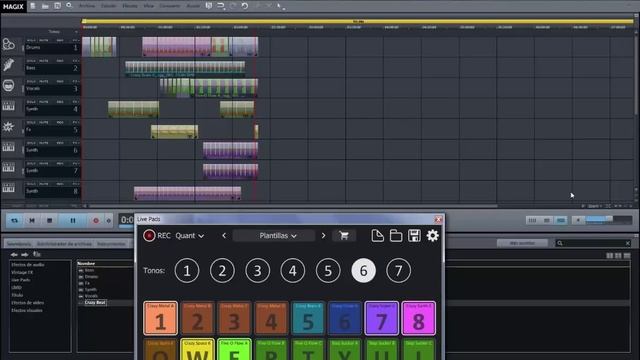Click the Synth track 6 keyboard icon
Image resolution: width=640 pixels, height=360 pixels.
coord(8,147)
